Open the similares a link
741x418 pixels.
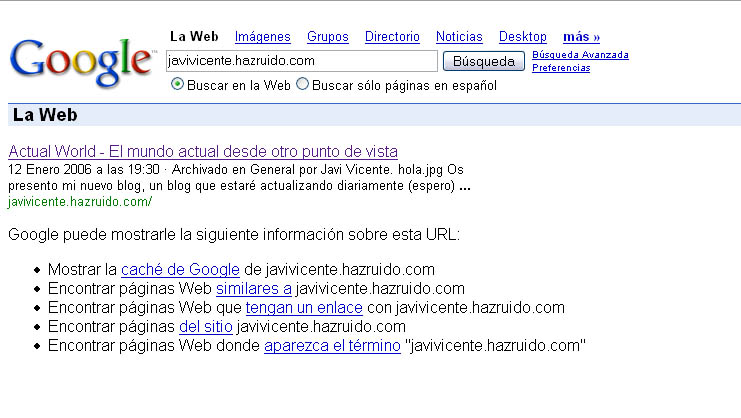click(x=254, y=289)
